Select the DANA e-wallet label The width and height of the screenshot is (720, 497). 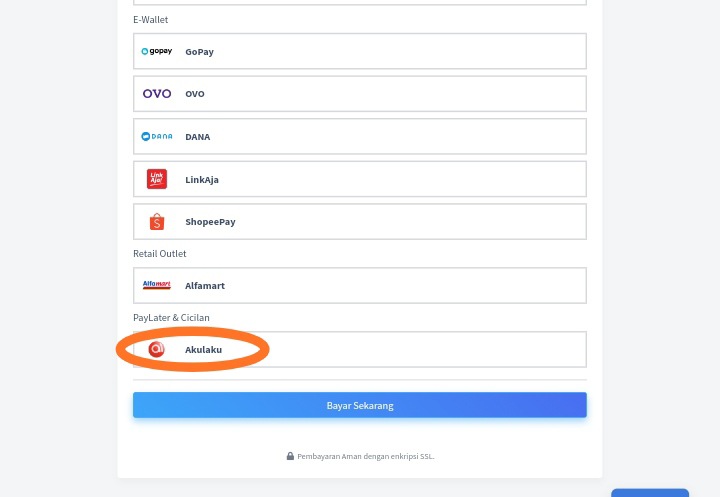point(197,137)
